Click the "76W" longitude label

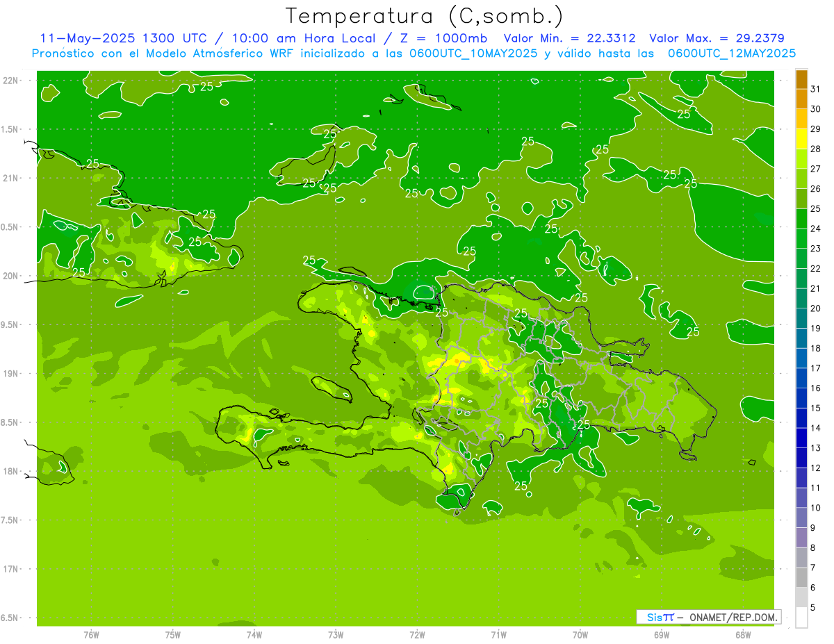[91, 634]
